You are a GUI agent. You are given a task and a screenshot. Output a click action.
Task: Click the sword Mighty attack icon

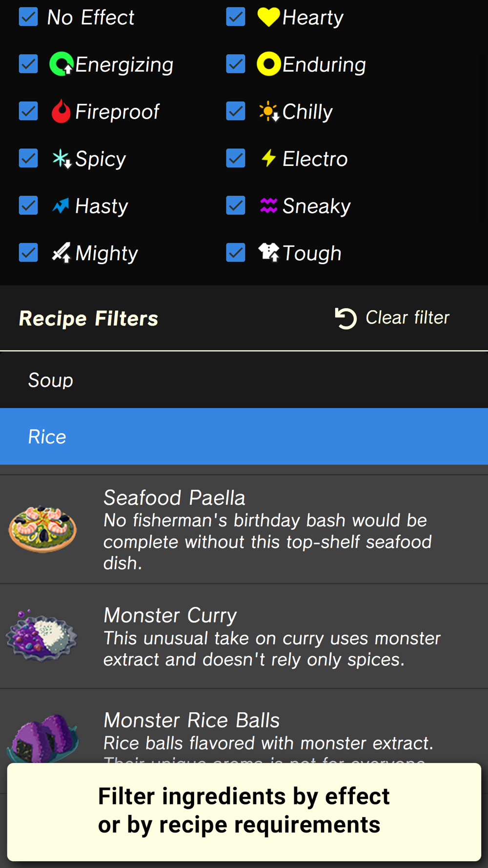(x=61, y=252)
